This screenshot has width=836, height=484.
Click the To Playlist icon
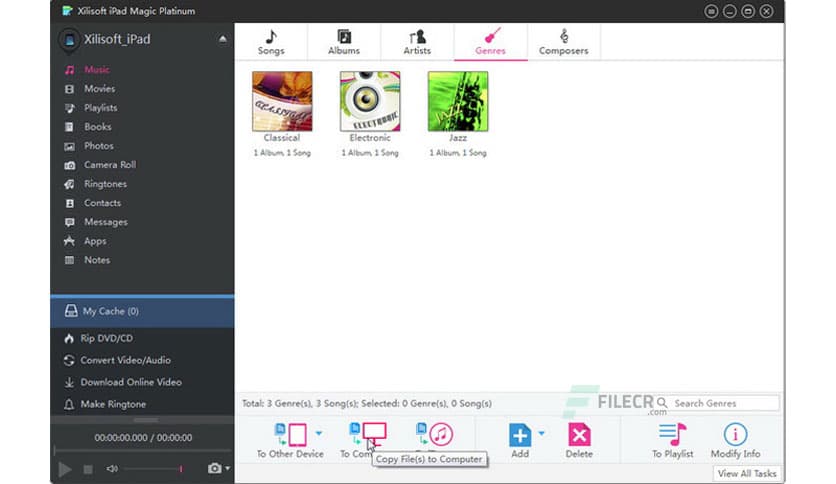click(672, 434)
